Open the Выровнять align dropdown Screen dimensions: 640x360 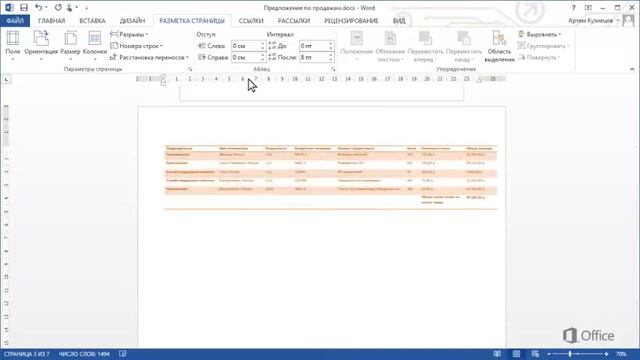[x=540, y=34]
